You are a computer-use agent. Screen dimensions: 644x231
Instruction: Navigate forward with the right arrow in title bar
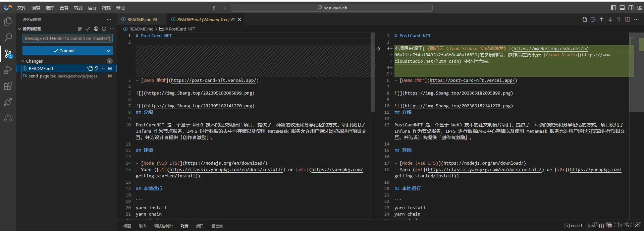[x=224, y=8]
